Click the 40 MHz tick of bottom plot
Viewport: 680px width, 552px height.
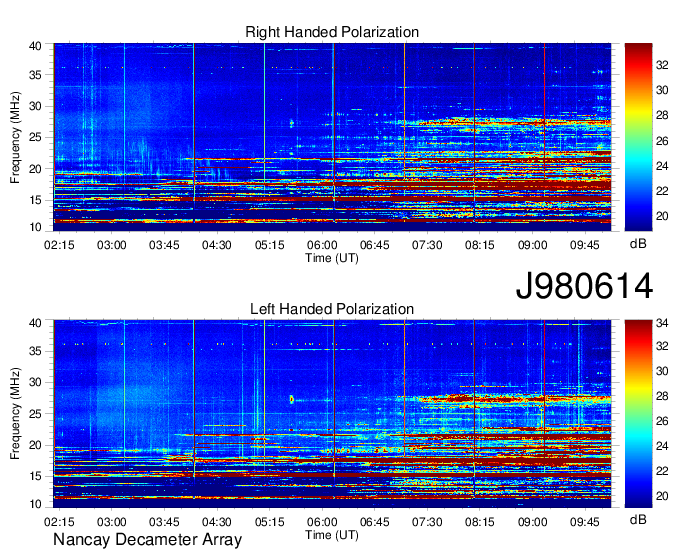click(35, 323)
